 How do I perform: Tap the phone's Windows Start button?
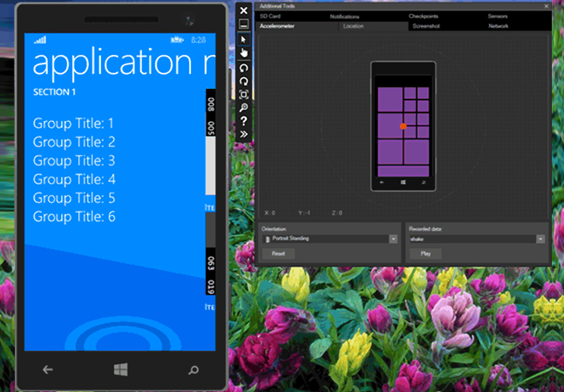point(120,369)
